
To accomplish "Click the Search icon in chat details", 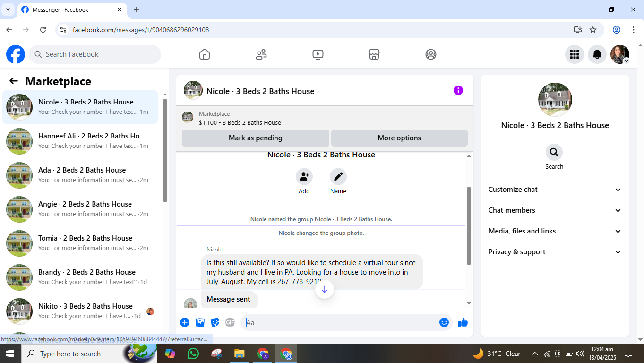I will click(x=554, y=152).
